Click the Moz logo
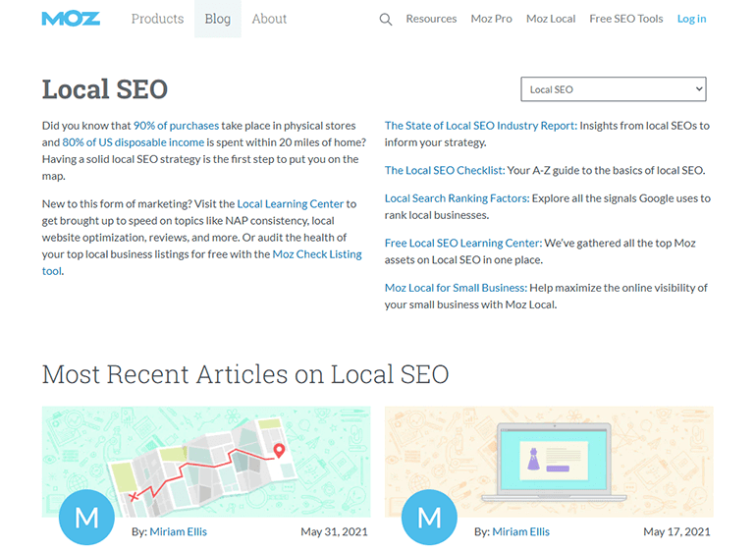Screen dimensions: 756x553 point(69,19)
